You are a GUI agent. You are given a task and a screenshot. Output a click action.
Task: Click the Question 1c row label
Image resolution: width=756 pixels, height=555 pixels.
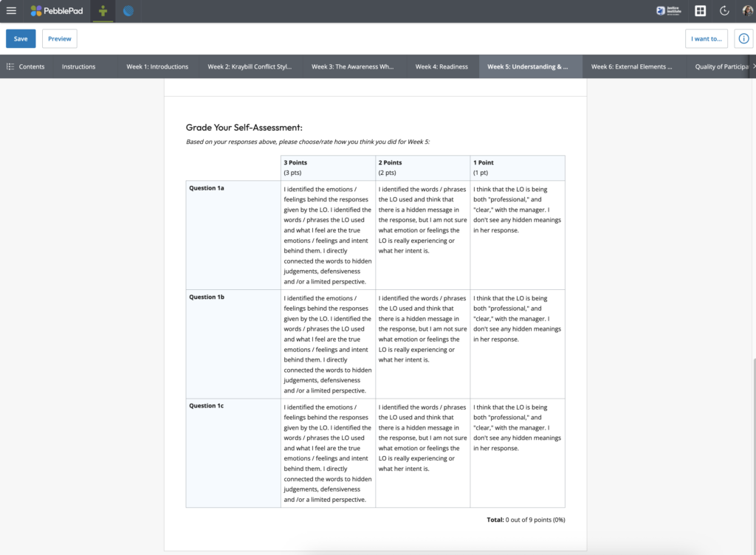pos(207,406)
